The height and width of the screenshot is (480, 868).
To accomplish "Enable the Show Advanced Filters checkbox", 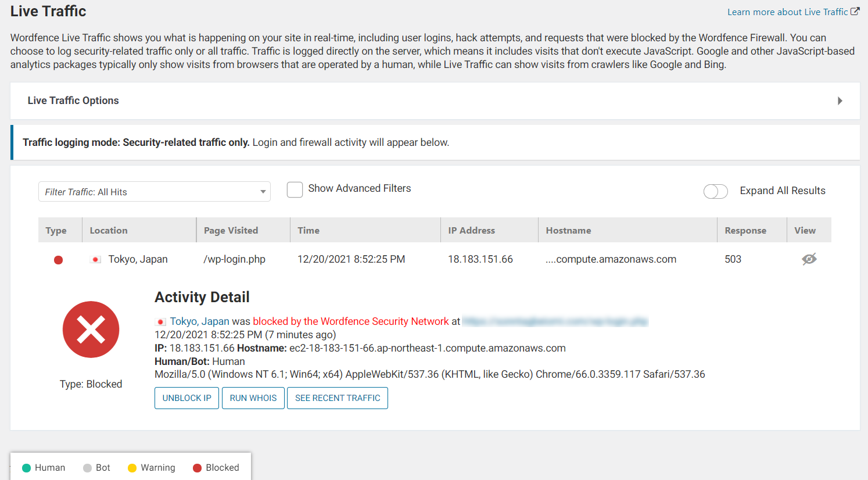I will pos(295,189).
